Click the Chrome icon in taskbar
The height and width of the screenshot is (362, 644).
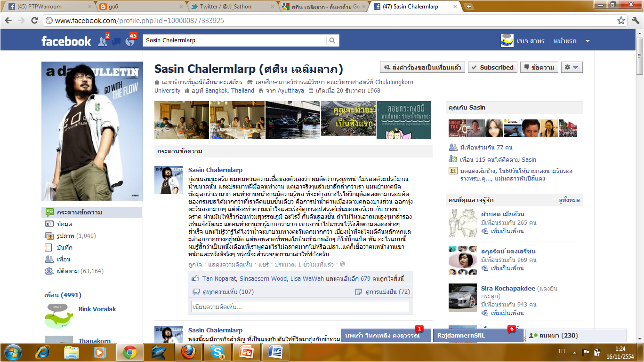point(130,352)
